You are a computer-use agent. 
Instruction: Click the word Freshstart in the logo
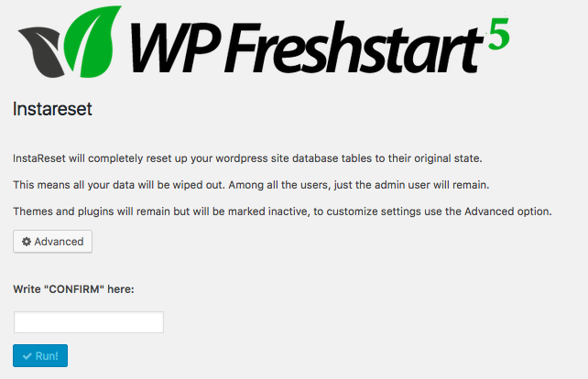tap(354, 47)
